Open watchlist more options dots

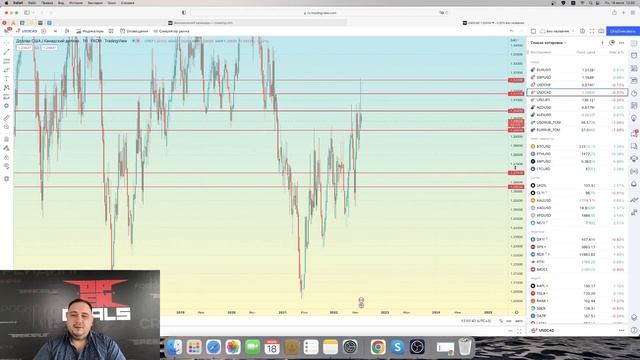pyautogui.click(x=622, y=42)
